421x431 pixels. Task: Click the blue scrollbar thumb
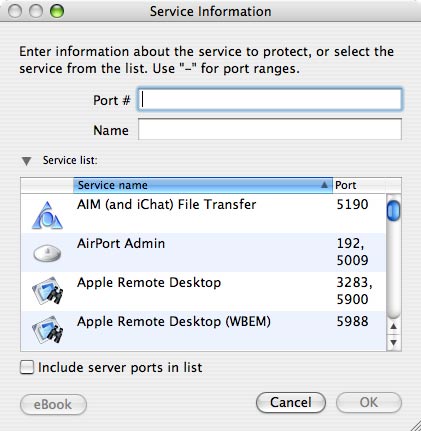point(394,210)
